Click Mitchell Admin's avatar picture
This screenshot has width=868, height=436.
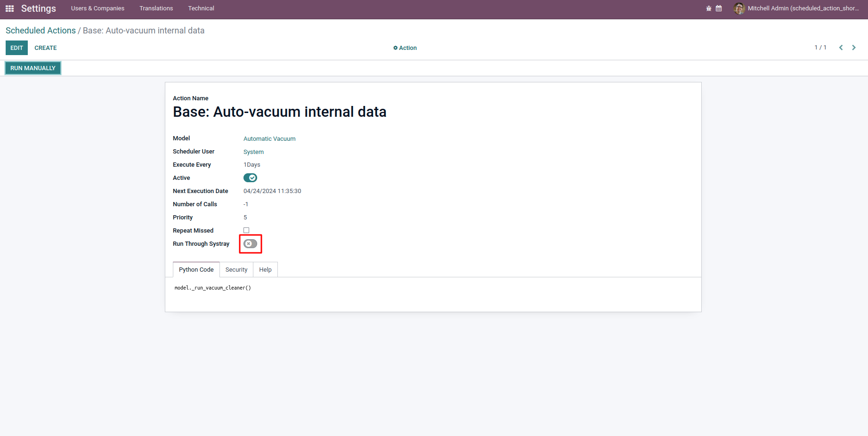[739, 8]
